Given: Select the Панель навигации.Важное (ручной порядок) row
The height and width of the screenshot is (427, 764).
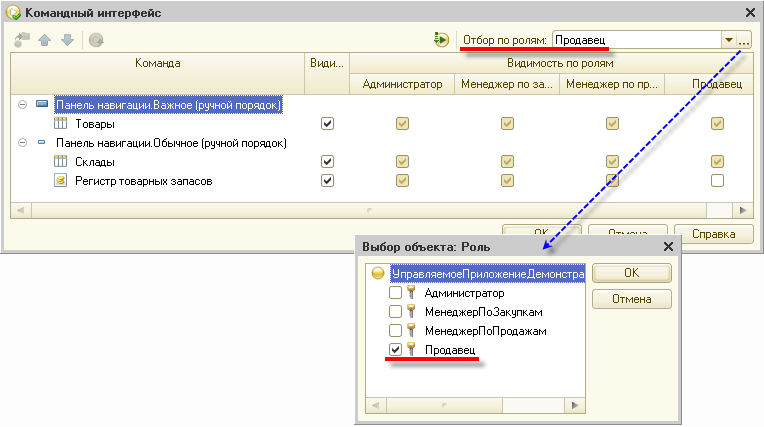Looking at the screenshot, I should click(x=169, y=105).
